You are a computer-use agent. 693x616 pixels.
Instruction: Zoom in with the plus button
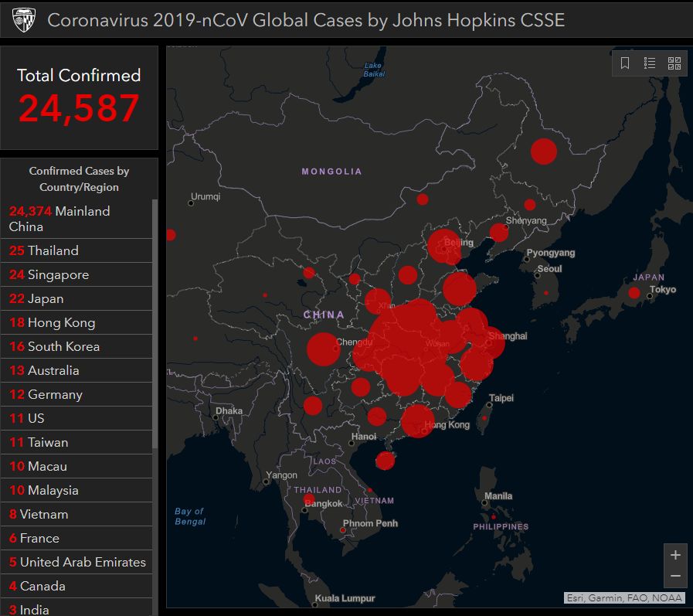675,555
